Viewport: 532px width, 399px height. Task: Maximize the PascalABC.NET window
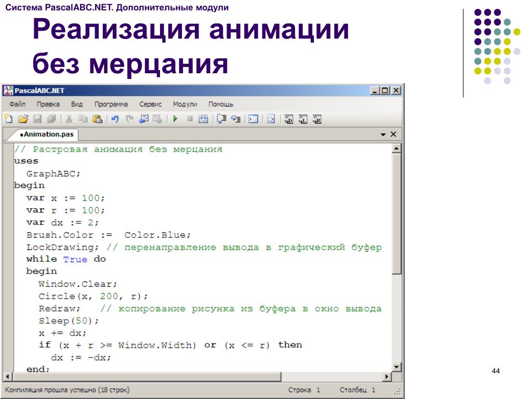point(385,90)
